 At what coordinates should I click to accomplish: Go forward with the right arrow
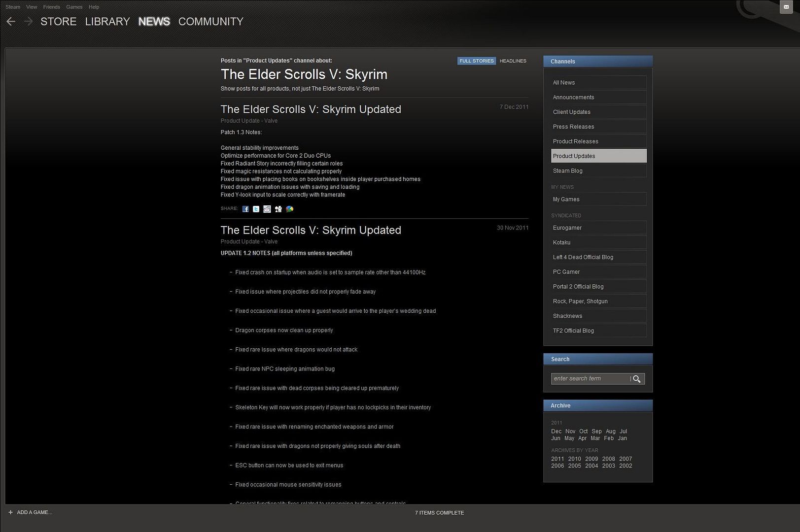pos(28,21)
